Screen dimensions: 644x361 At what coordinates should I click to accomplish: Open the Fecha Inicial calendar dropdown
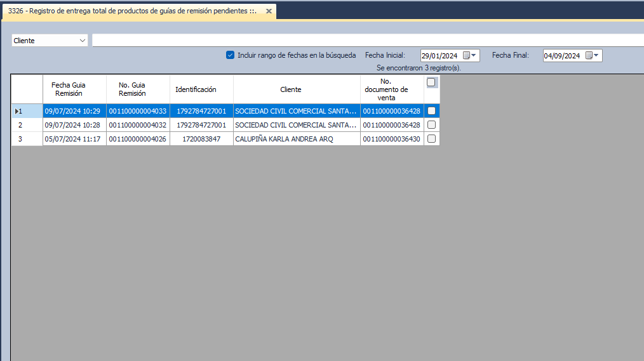coord(469,56)
